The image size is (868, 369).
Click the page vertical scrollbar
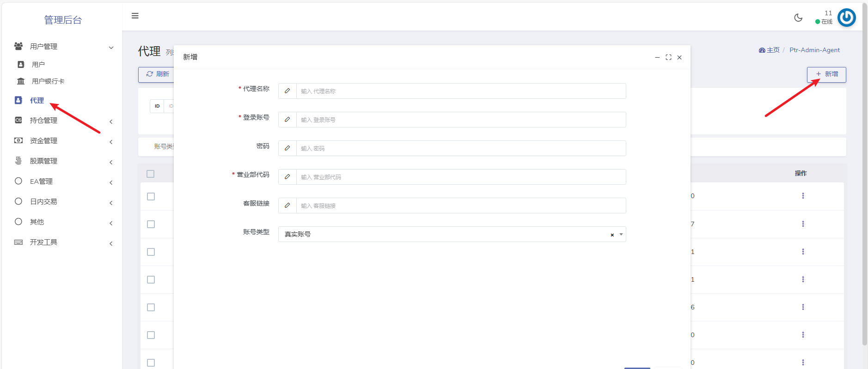(x=865, y=185)
